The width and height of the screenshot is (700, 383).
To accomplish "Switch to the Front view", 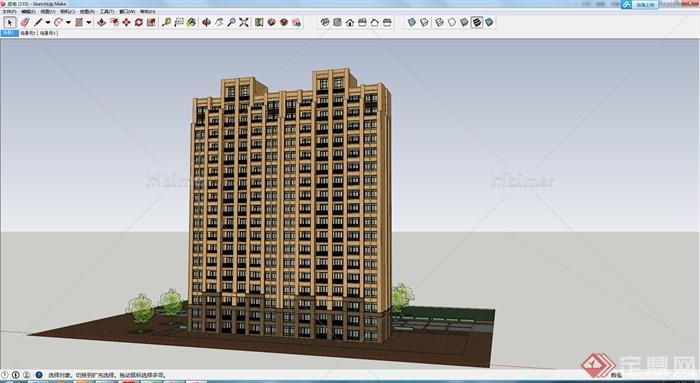I will coord(350,22).
